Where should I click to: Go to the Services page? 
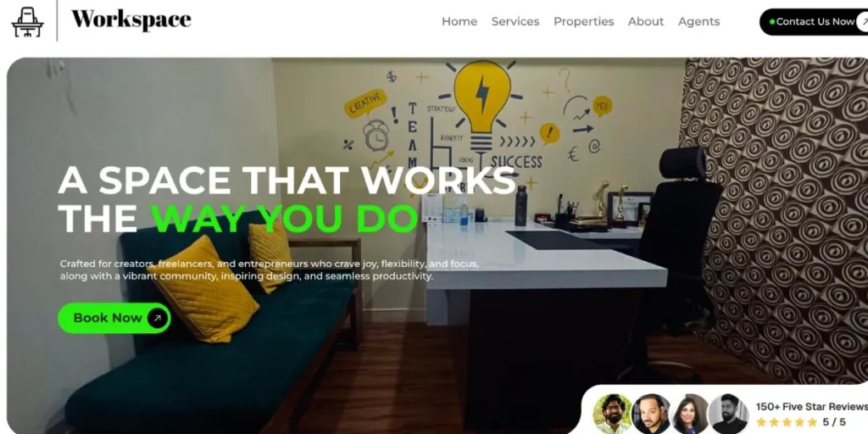(515, 21)
